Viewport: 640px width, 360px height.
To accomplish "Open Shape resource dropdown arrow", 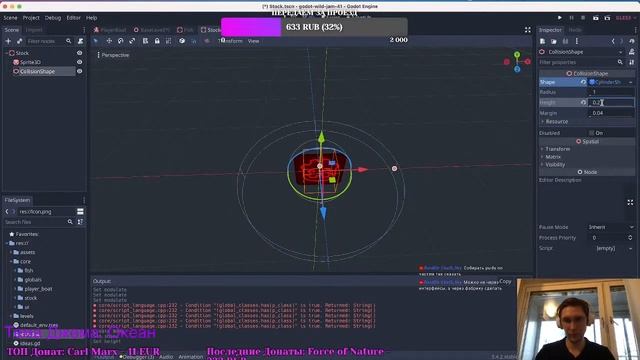I will pyautogui.click(x=631, y=82).
